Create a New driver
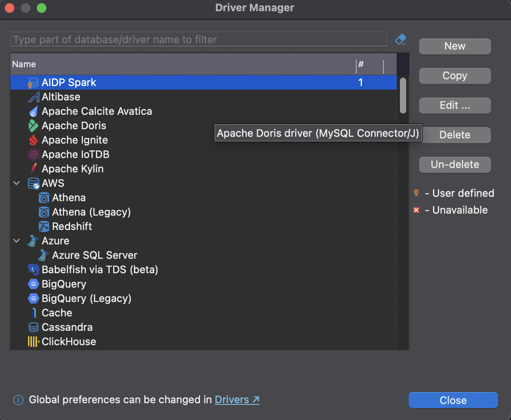Viewport: 511px width, 420px height. click(455, 46)
